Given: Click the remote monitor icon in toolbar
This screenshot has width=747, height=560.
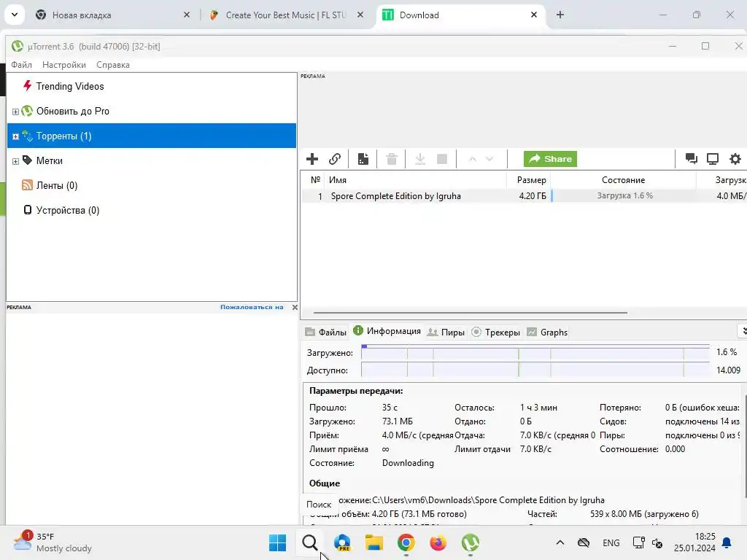Looking at the screenshot, I should coord(713,158).
